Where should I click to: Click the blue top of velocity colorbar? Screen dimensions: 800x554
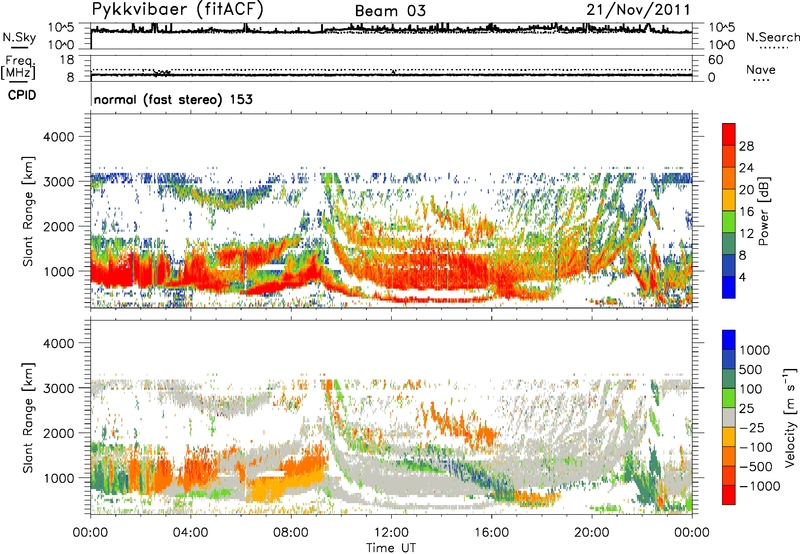coord(729,339)
